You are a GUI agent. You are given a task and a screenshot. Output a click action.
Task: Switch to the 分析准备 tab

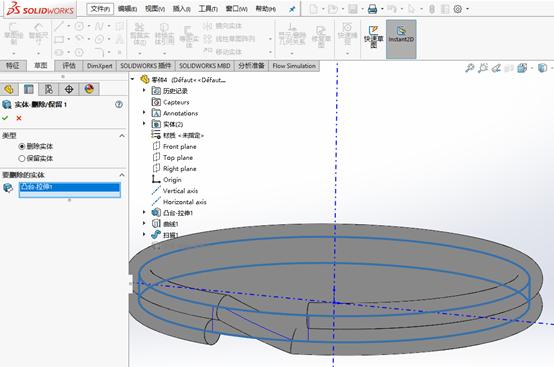tap(251, 66)
